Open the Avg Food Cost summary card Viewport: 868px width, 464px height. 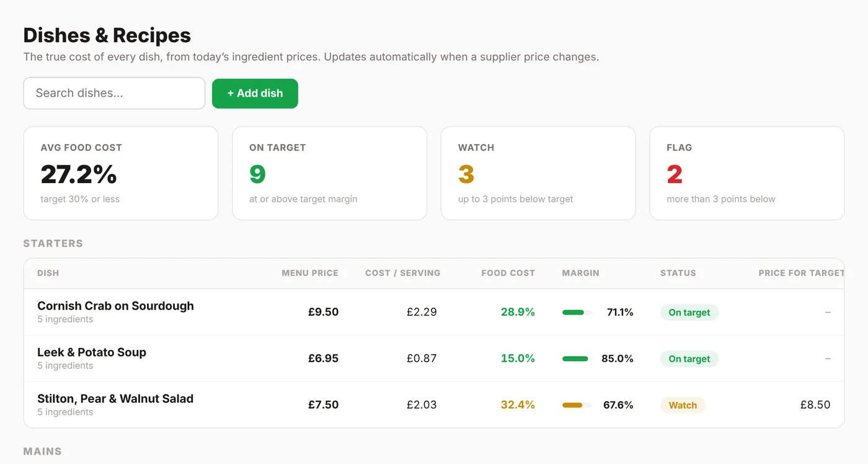[121, 173]
